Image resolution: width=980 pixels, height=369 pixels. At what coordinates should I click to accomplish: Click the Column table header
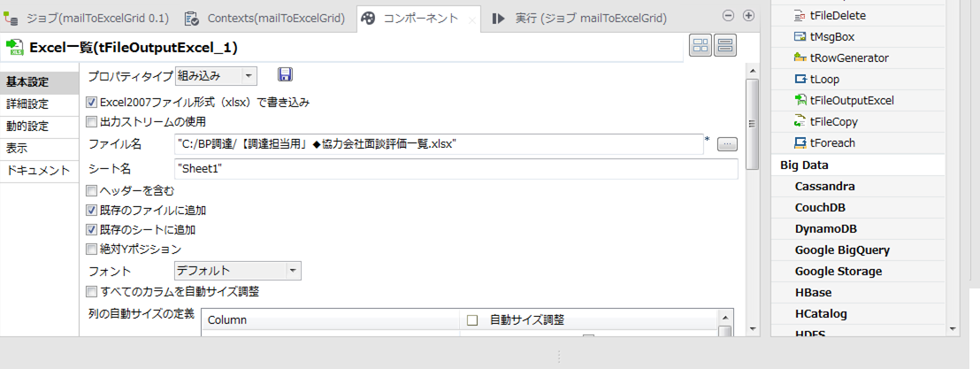point(331,320)
